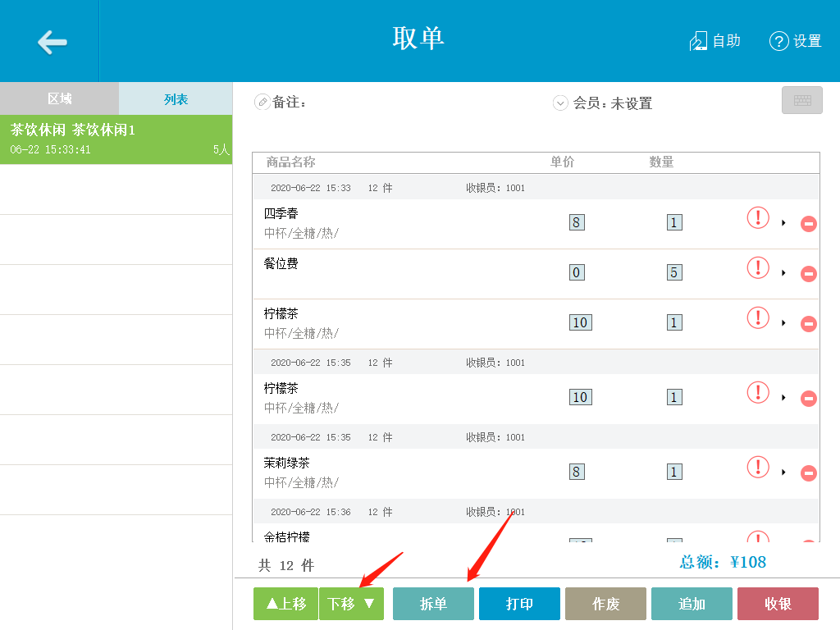Screen dimensions: 840x630
Task: Click the 打印 print button
Action: coord(519,604)
